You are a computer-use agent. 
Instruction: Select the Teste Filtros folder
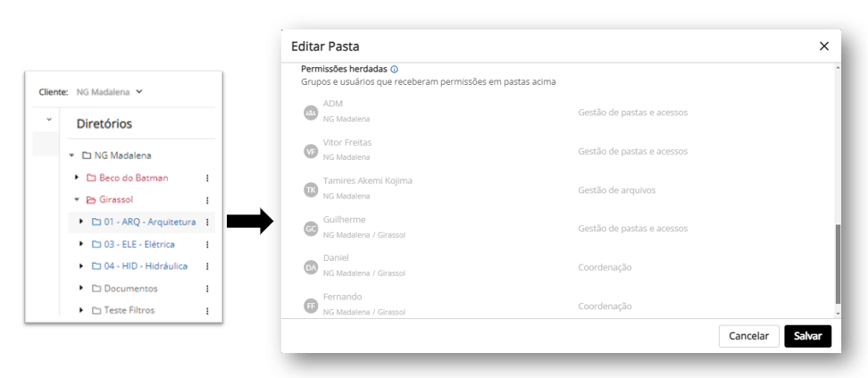coord(123,310)
